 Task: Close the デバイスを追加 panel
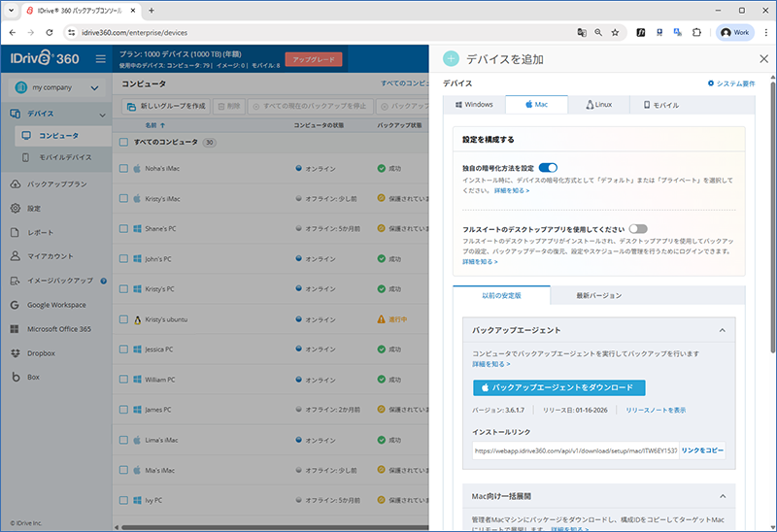click(x=762, y=58)
